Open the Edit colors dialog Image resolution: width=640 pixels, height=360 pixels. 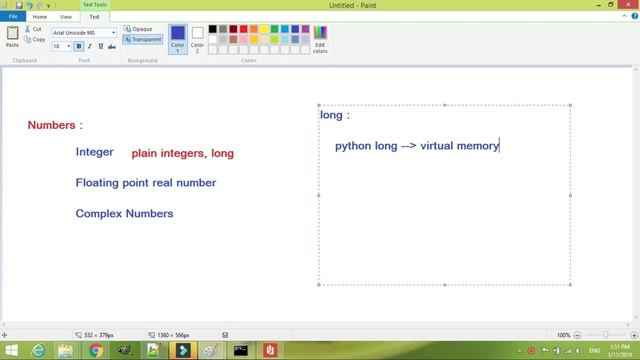click(x=320, y=39)
